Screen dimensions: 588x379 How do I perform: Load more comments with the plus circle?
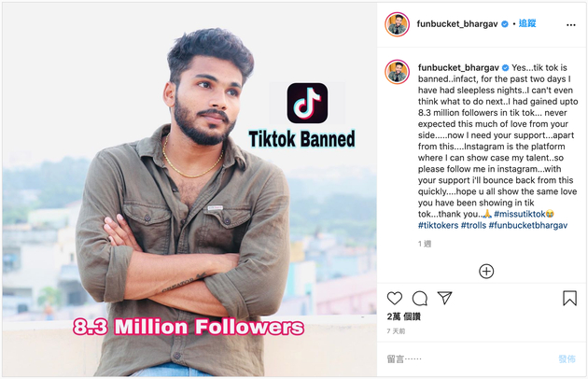pyautogui.click(x=486, y=271)
